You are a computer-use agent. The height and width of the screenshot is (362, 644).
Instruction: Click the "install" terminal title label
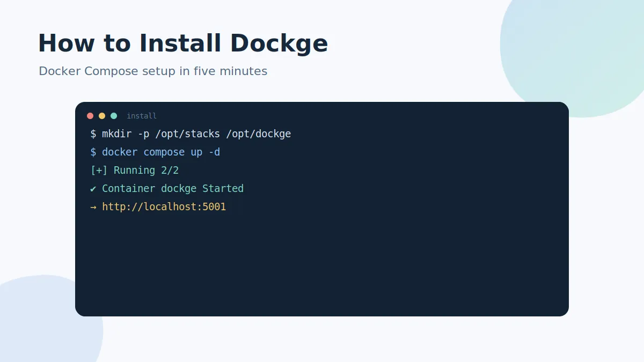(142, 116)
